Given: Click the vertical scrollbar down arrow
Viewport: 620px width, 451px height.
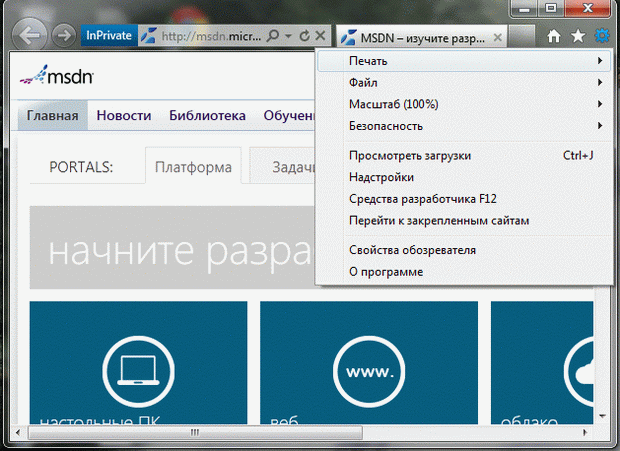Looking at the screenshot, I should 602,416.
